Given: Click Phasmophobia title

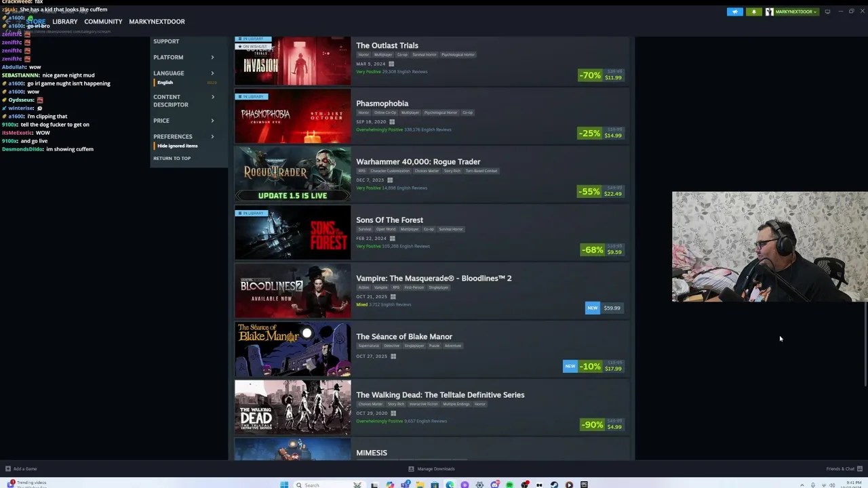Looking at the screenshot, I should 382,104.
